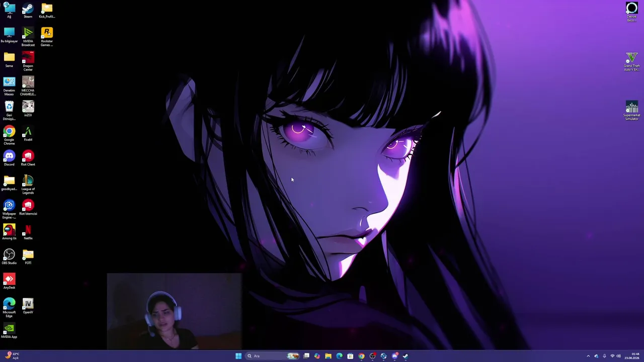Open File Explorer from the taskbar
Screen dimensions: 644x362
328,356
